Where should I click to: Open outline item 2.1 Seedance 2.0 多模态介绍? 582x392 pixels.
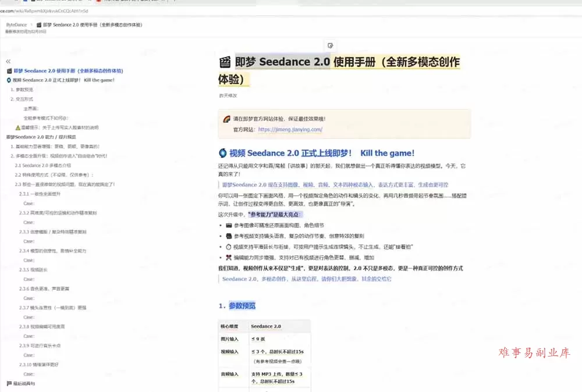pos(43,165)
